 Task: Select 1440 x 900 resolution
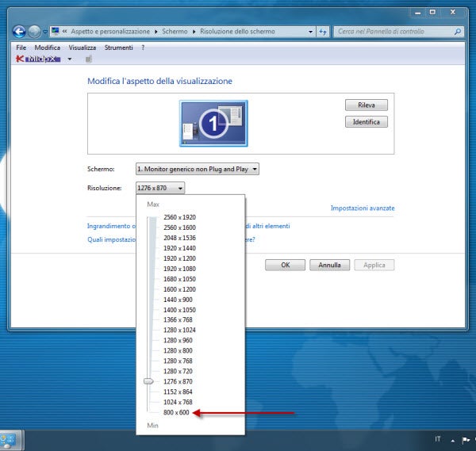(x=178, y=300)
